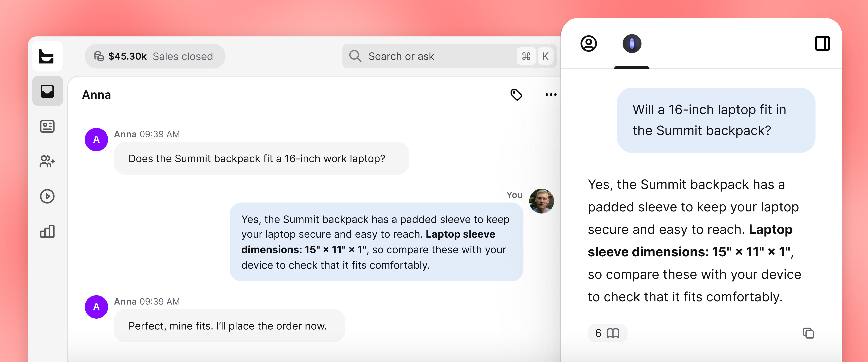868x362 pixels.
Task: Click message 'Does the Summit backpack fit a 16-inch work laptop?'
Action: (x=262, y=158)
